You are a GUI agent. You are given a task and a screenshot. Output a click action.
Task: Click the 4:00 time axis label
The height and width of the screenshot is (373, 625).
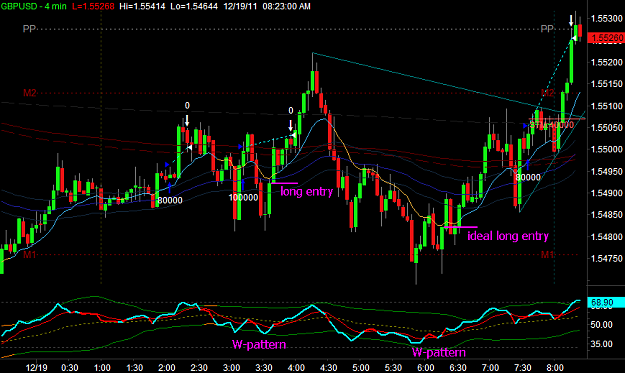coord(296,367)
